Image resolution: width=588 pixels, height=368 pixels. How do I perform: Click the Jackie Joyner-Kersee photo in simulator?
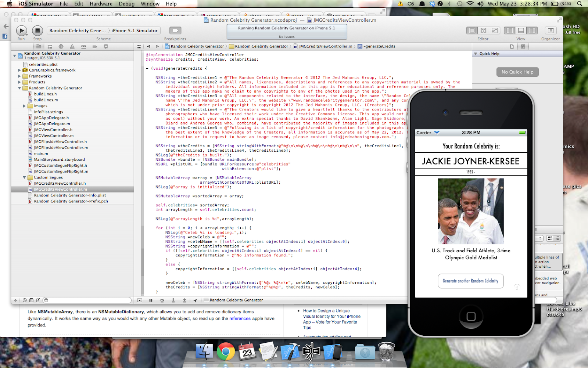(471, 211)
